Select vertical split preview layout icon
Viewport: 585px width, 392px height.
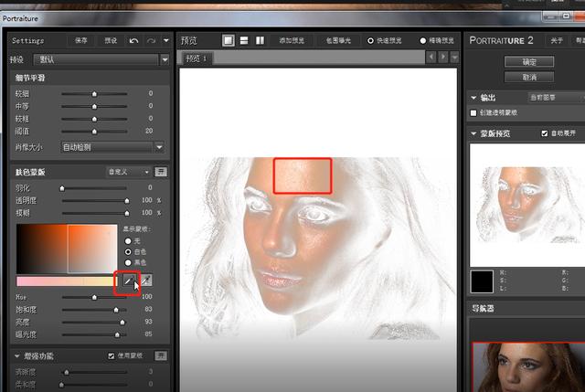260,40
